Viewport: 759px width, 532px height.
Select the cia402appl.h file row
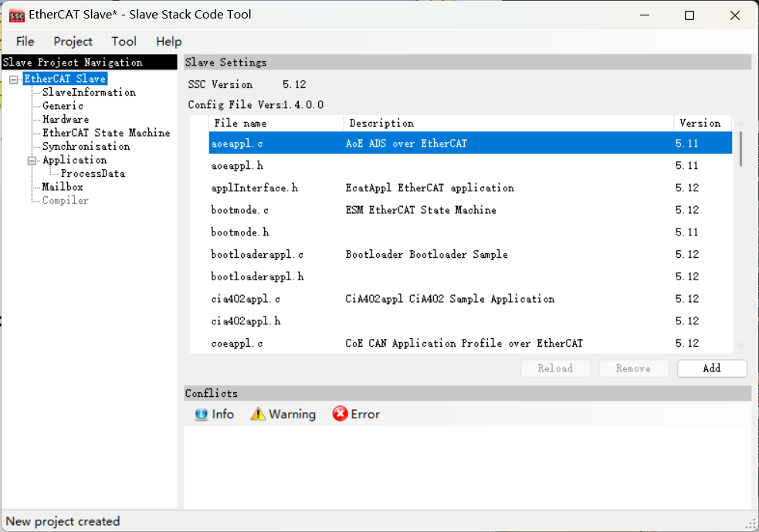470,321
